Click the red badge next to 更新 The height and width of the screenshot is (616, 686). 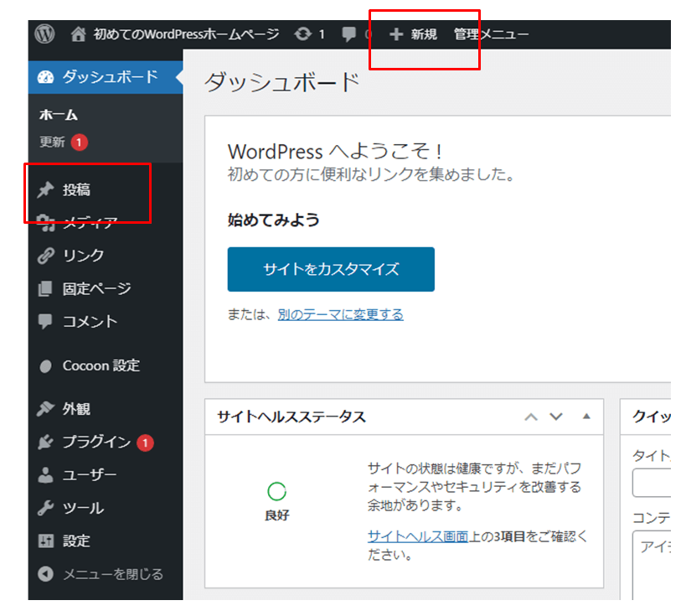(x=80, y=142)
